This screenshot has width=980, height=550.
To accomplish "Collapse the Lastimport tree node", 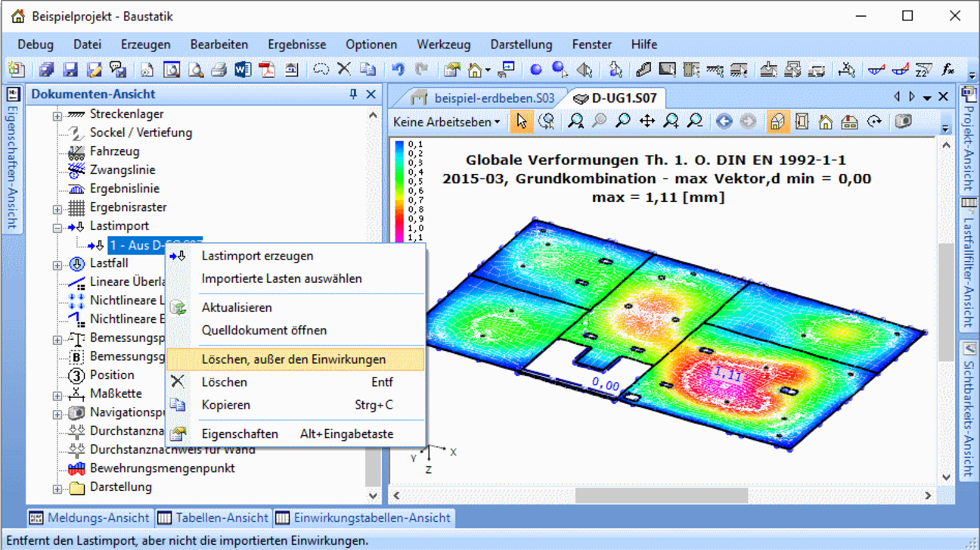I will [57, 227].
